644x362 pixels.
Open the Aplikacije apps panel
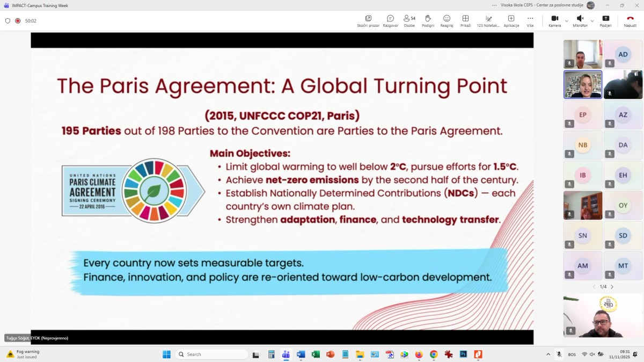[x=511, y=20]
